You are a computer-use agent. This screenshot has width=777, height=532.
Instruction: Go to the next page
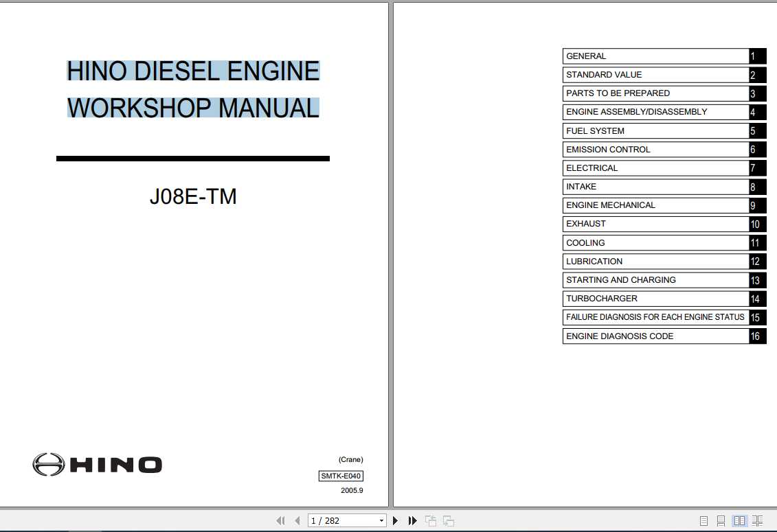(x=396, y=520)
